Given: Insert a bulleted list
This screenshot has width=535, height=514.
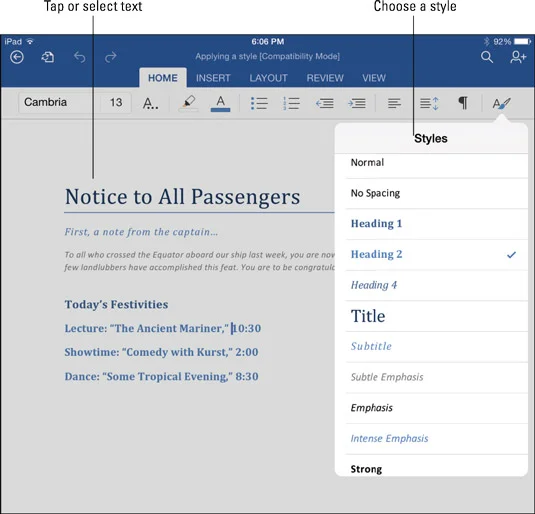Looking at the screenshot, I should [259, 103].
